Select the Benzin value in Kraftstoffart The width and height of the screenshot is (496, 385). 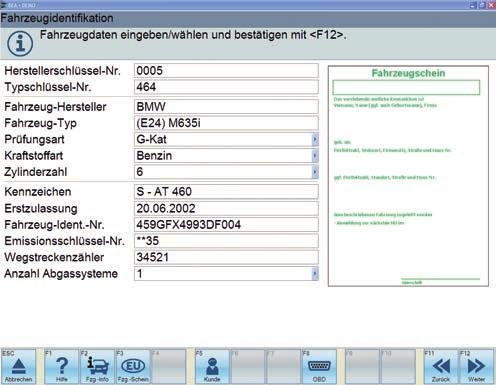(x=154, y=156)
